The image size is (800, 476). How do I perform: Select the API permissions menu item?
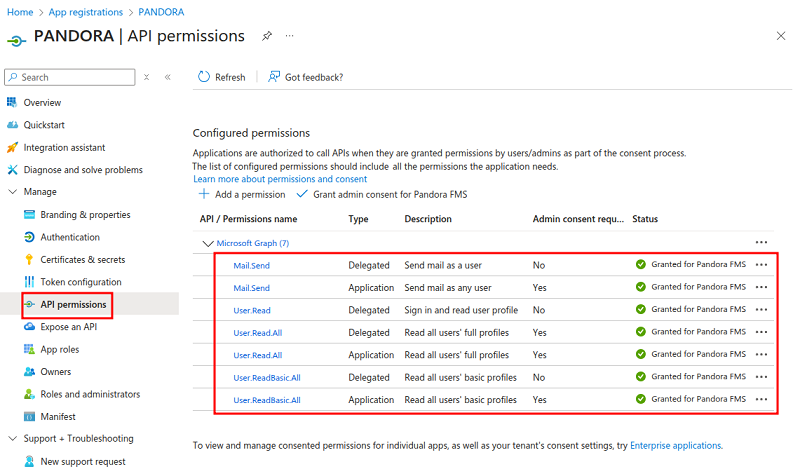[x=73, y=305]
